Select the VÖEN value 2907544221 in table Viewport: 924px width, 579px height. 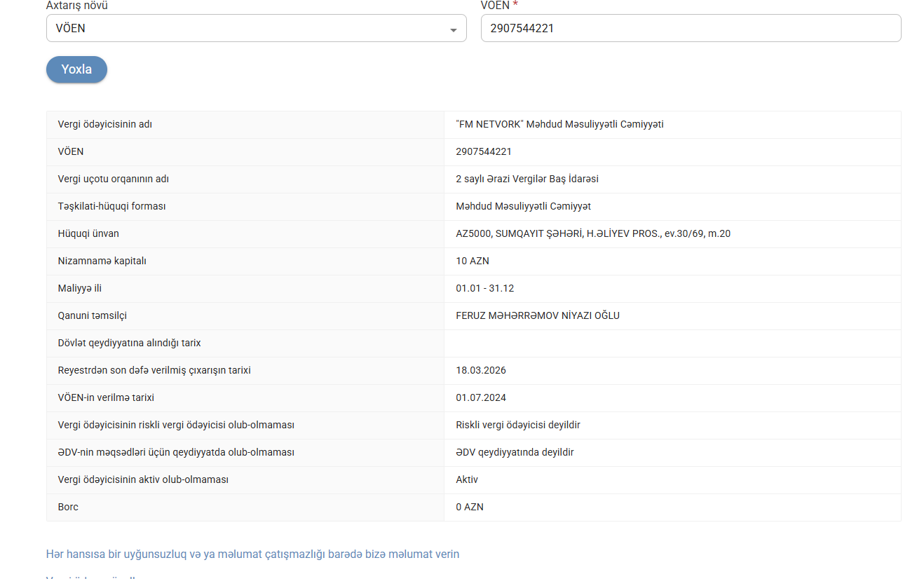pyautogui.click(x=484, y=152)
